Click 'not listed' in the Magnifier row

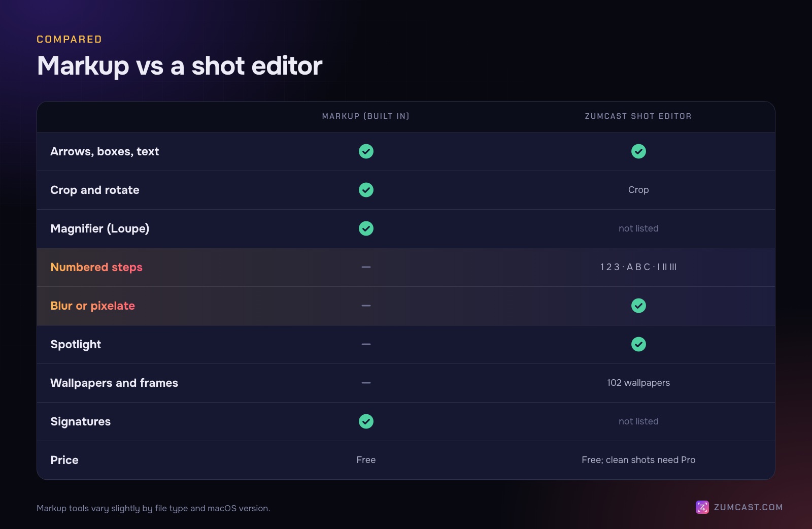click(x=638, y=228)
